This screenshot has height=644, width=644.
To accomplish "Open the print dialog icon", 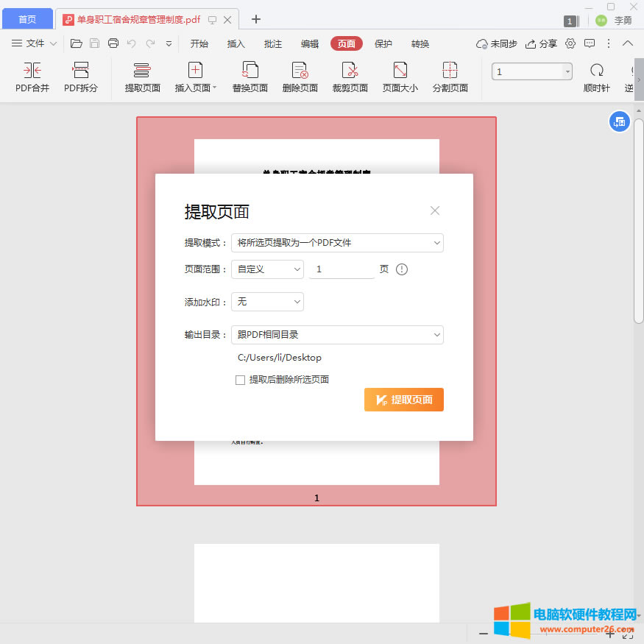I will [x=113, y=43].
